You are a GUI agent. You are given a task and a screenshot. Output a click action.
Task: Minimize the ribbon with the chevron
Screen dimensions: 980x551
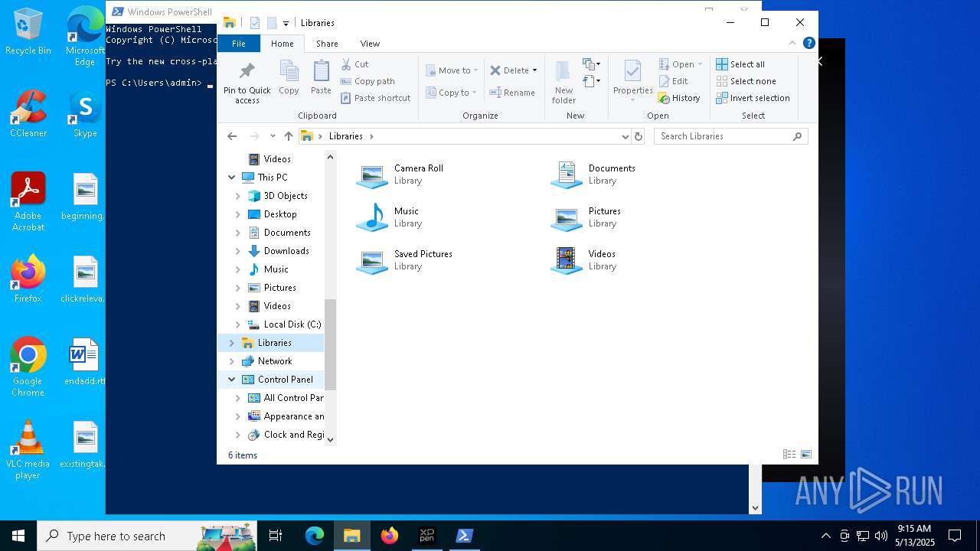(x=792, y=44)
